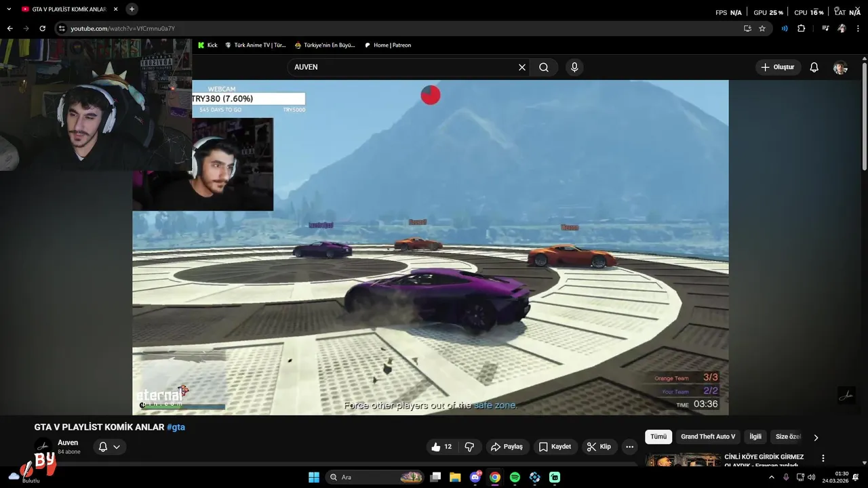Clear the YouTube search text
868x488 pixels.
point(522,67)
